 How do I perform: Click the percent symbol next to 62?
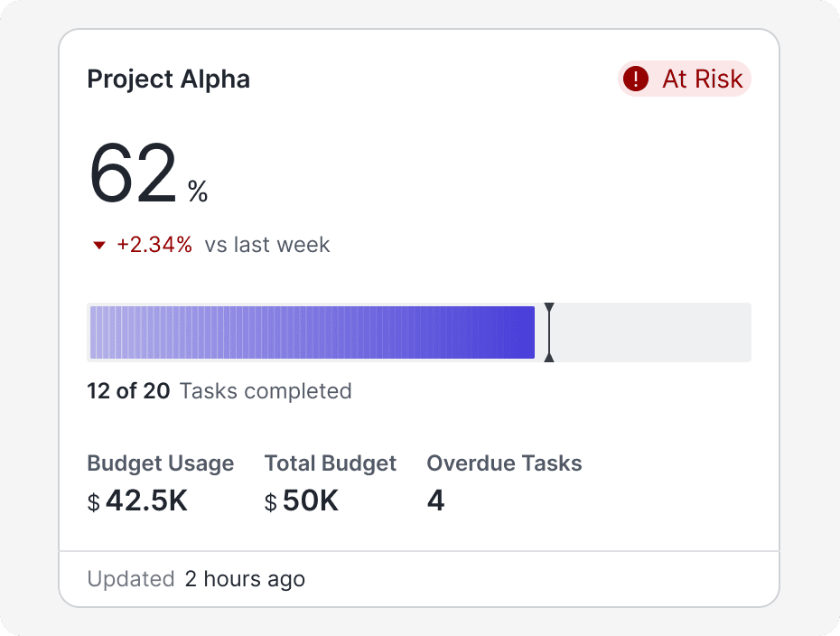(x=198, y=192)
